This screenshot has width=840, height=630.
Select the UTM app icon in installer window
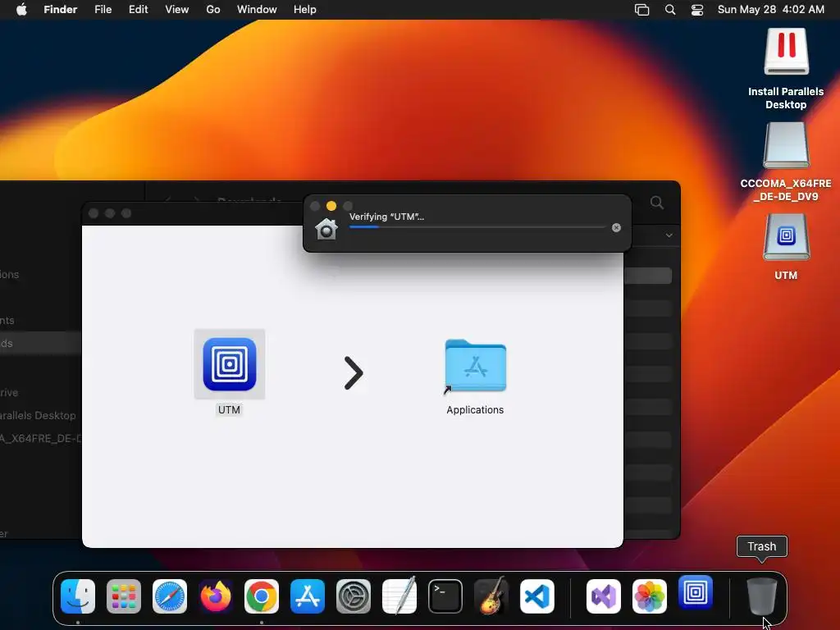[230, 364]
